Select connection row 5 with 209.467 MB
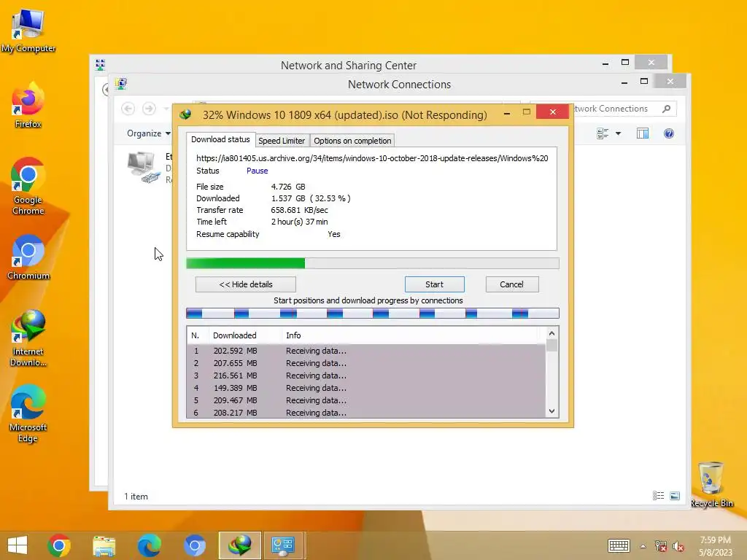Image resolution: width=747 pixels, height=560 pixels. [366, 400]
